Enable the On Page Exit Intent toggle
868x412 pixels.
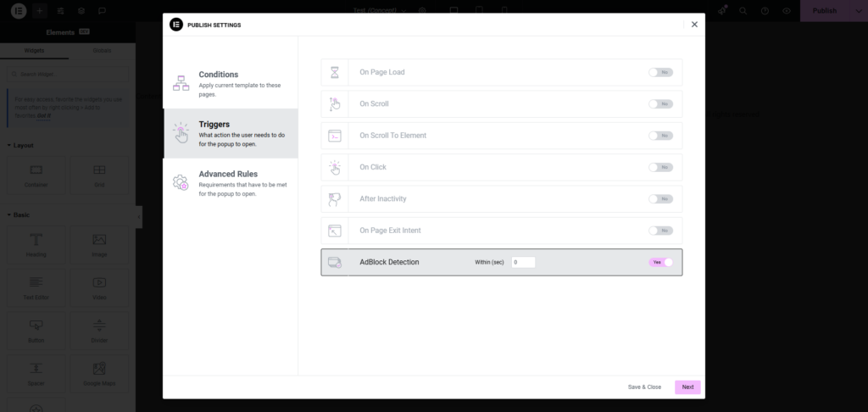click(660, 231)
